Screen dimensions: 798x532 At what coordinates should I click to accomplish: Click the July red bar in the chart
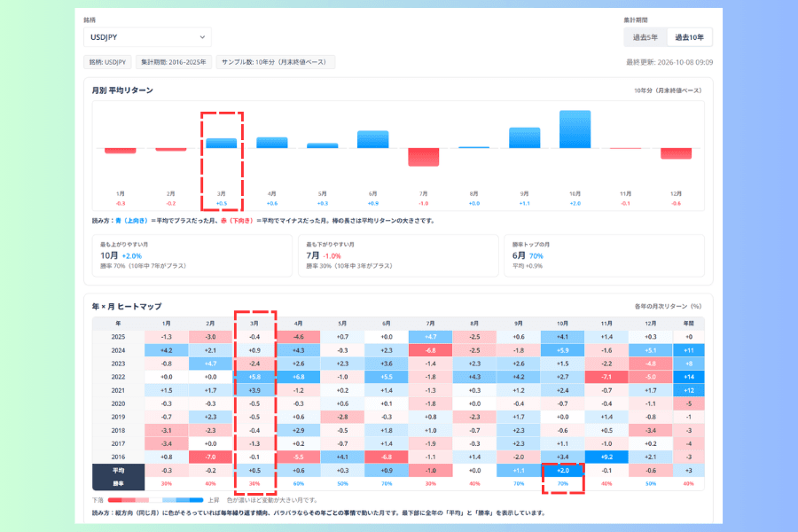click(x=424, y=157)
